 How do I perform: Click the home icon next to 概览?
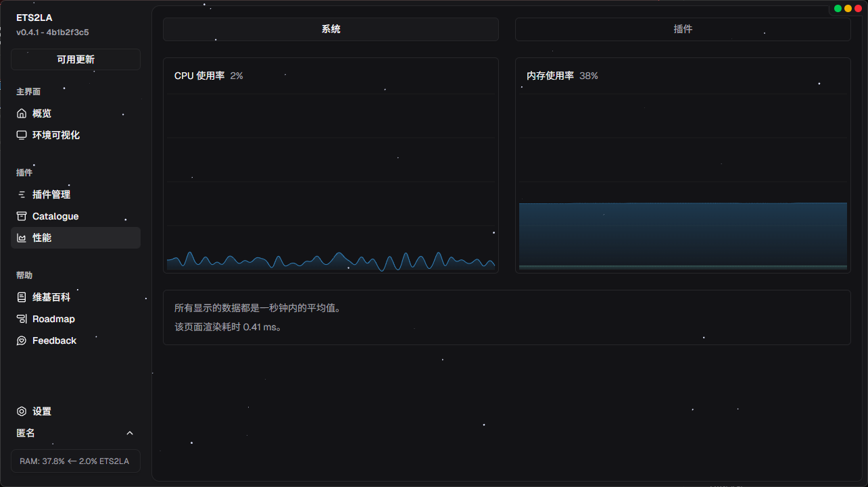[22, 113]
